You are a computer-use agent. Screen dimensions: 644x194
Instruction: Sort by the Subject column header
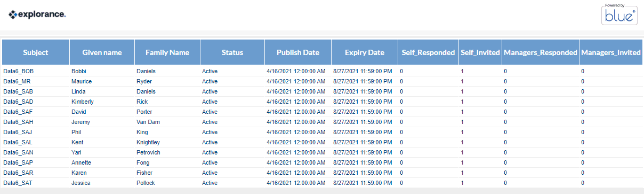(36, 52)
